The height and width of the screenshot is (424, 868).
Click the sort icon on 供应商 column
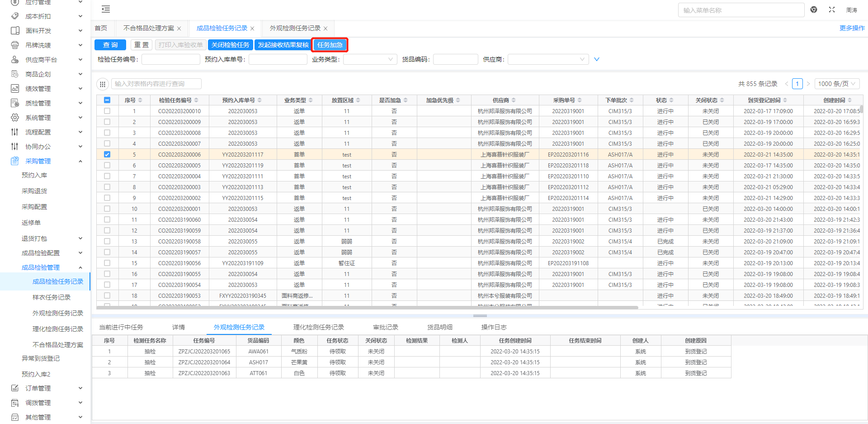tap(514, 100)
